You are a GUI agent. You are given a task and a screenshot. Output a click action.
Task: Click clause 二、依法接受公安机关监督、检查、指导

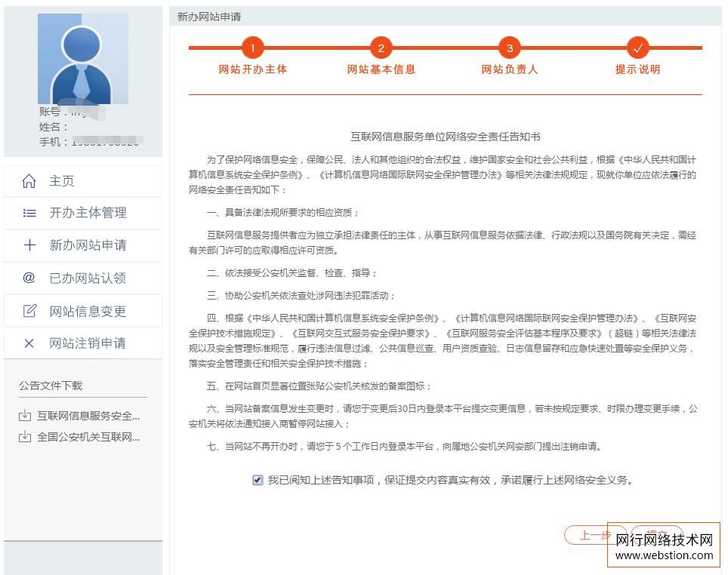(x=292, y=273)
